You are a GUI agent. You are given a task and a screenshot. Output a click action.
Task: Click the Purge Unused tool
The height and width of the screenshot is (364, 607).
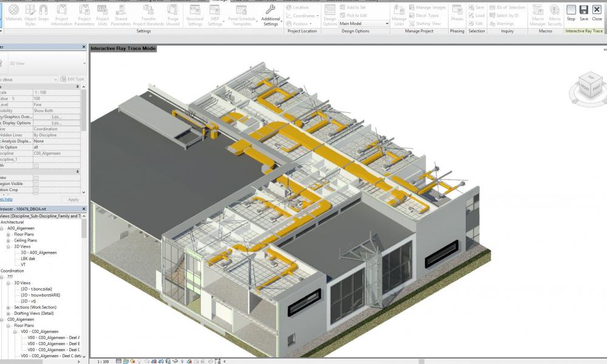point(172,15)
